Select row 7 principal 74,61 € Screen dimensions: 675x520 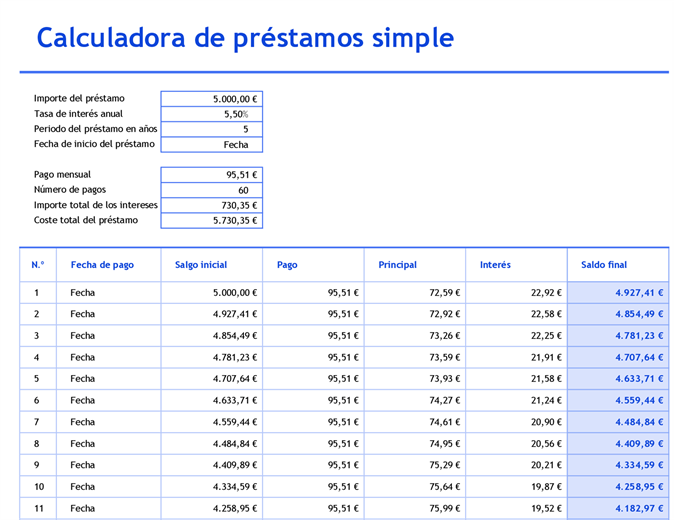click(415, 422)
